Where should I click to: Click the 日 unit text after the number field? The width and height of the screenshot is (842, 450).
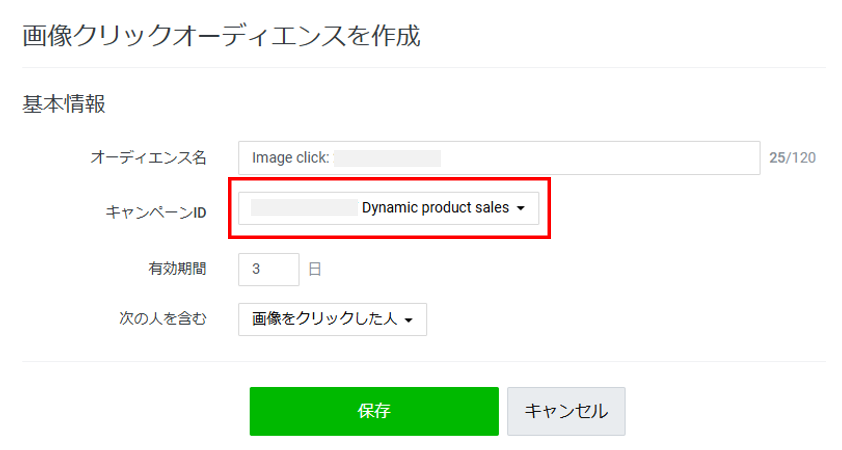pos(314,269)
